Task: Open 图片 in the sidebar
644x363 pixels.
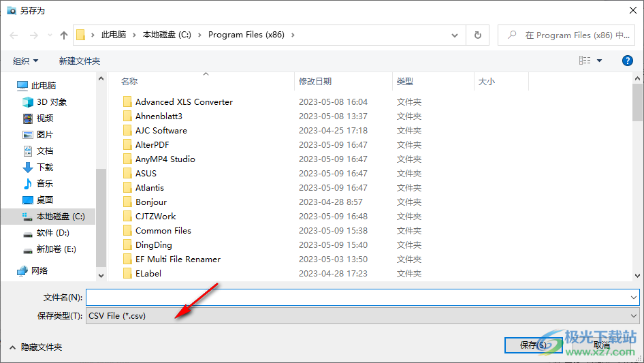Action: click(x=38, y=135)
